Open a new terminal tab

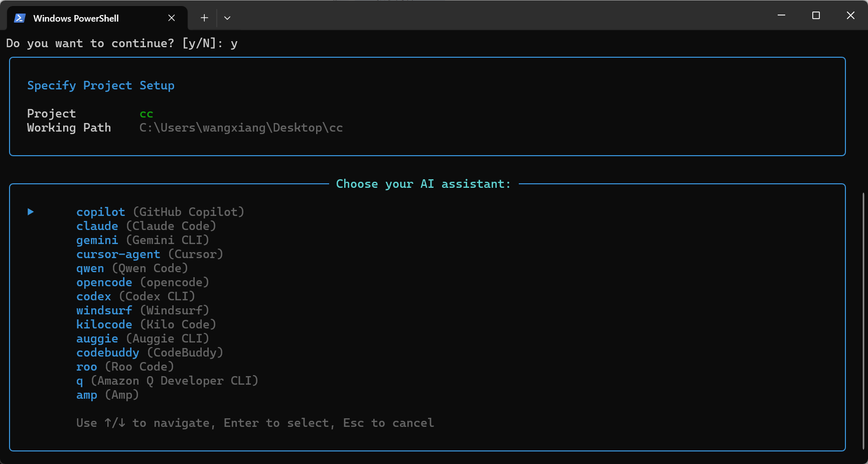[204, 18]
